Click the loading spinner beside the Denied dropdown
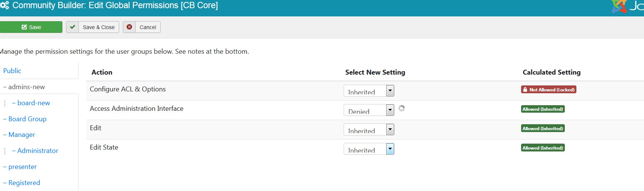Viewport: 644px width, 191px height. click(402, 108)
